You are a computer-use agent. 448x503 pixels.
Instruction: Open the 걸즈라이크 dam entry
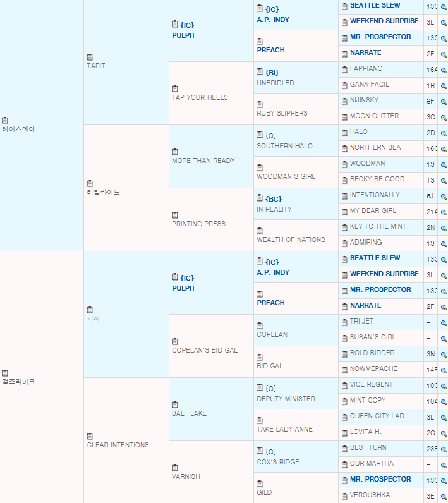point(18,382)
